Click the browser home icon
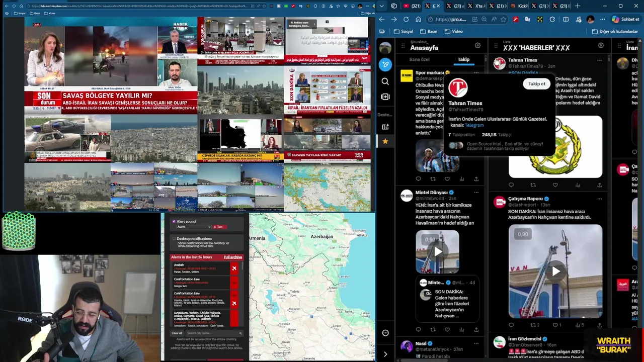The image size is (644, 362). coord(418,19)
